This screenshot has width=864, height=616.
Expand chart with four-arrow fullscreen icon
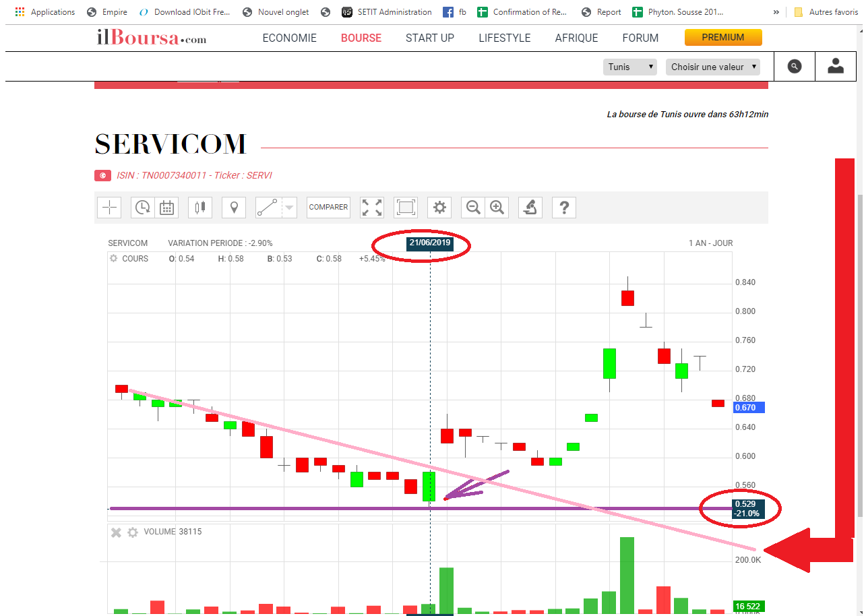coord(372,207)
